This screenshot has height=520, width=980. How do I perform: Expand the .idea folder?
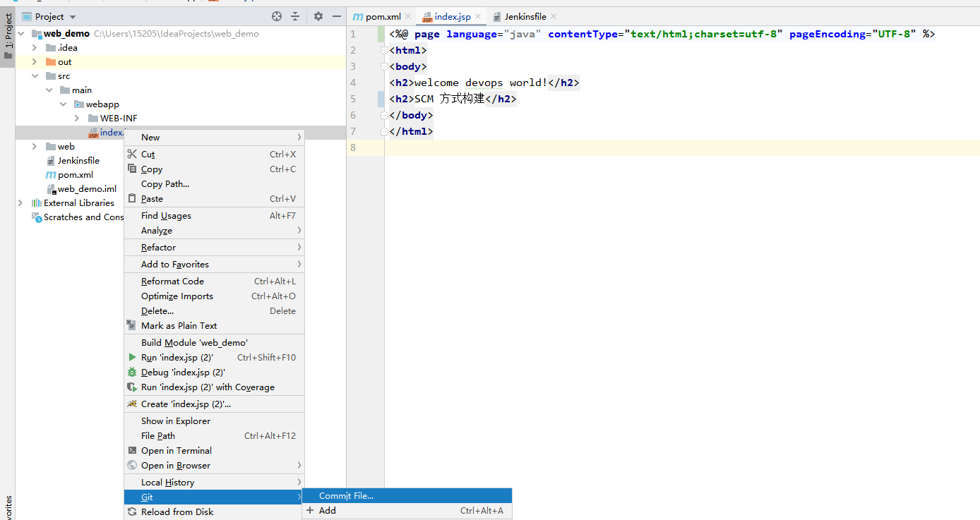coord(35,47)
